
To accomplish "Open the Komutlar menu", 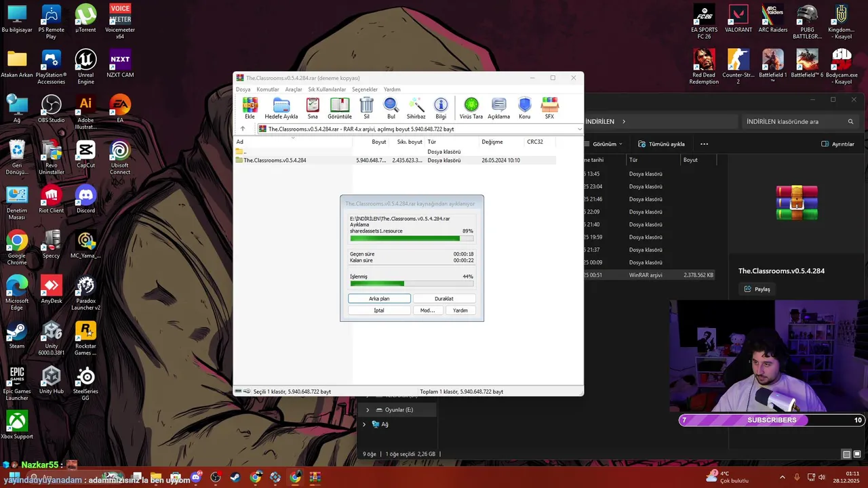I will tap(268, 89).
